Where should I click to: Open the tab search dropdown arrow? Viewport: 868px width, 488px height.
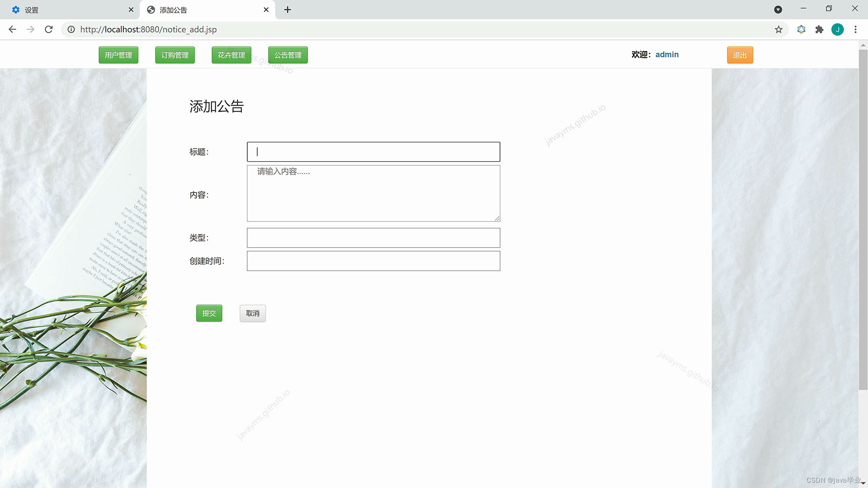[x=778, y=9]
